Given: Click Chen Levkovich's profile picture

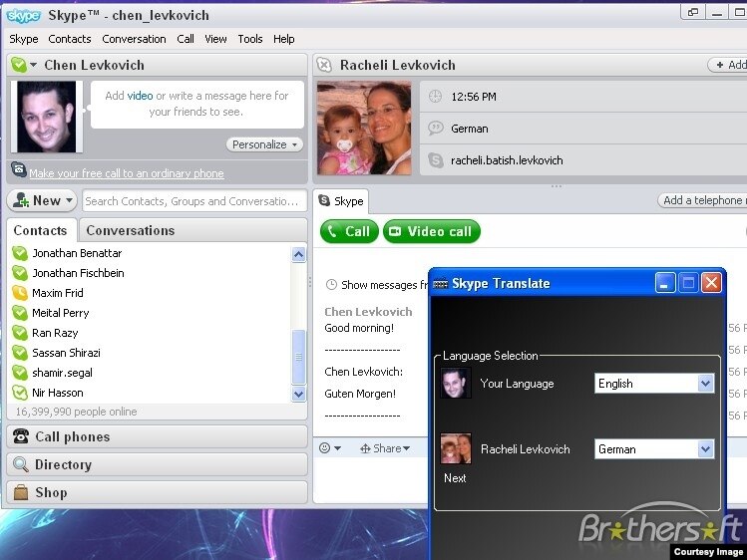Looking at the screenshot, I should (x=47, y=117).
